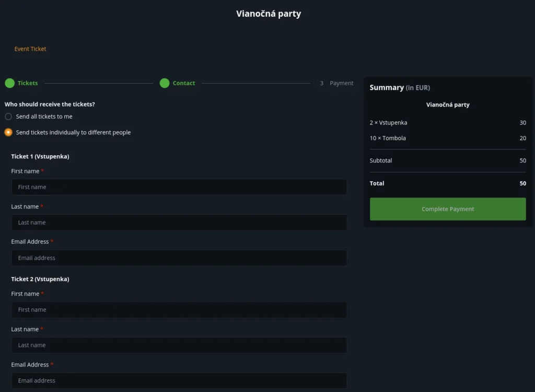The height and width of the screenshot is (392, 535).
Task: Click Ticket 2 Last name input
Action: (179, 345)
